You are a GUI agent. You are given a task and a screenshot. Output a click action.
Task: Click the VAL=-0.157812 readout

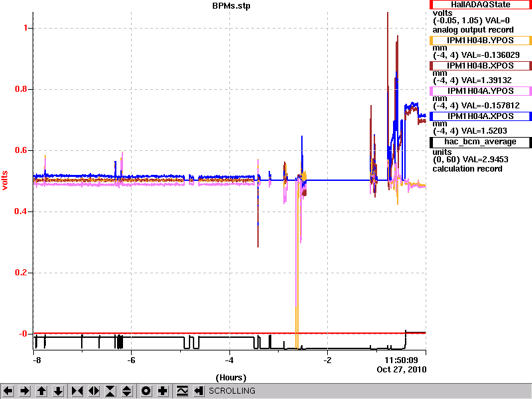point(491,106)
